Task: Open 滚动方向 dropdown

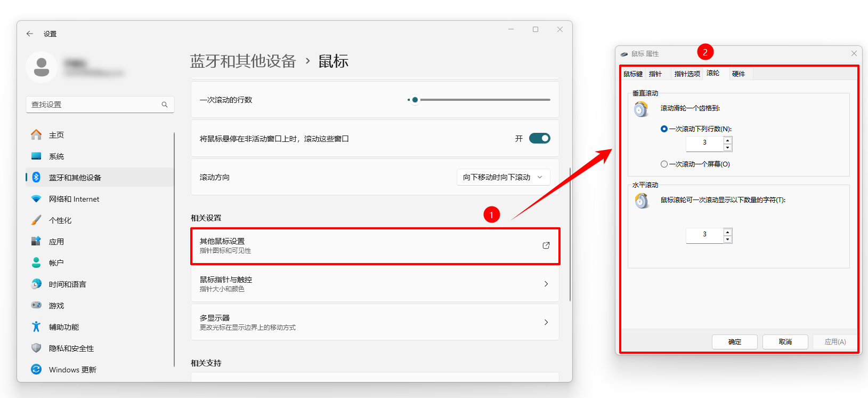Action: point(504,177)
